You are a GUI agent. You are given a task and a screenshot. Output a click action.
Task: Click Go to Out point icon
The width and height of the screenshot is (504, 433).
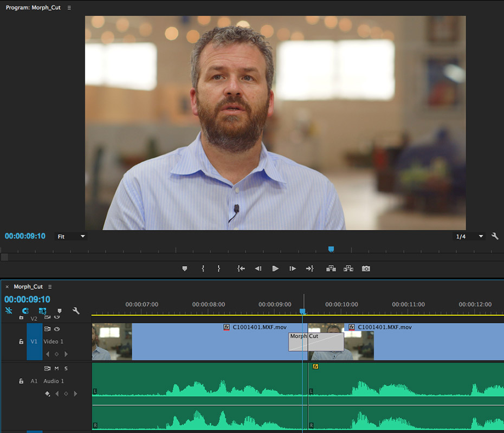coord(309,269)
